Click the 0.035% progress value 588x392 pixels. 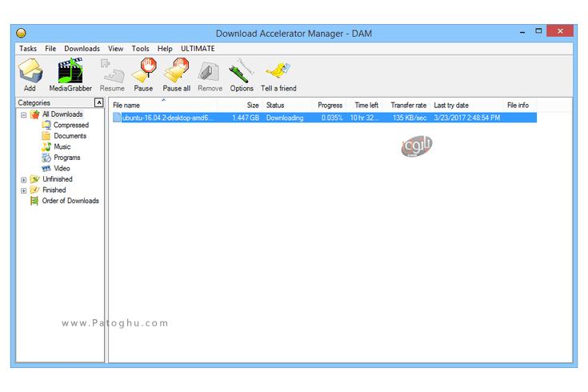(332, 118)
